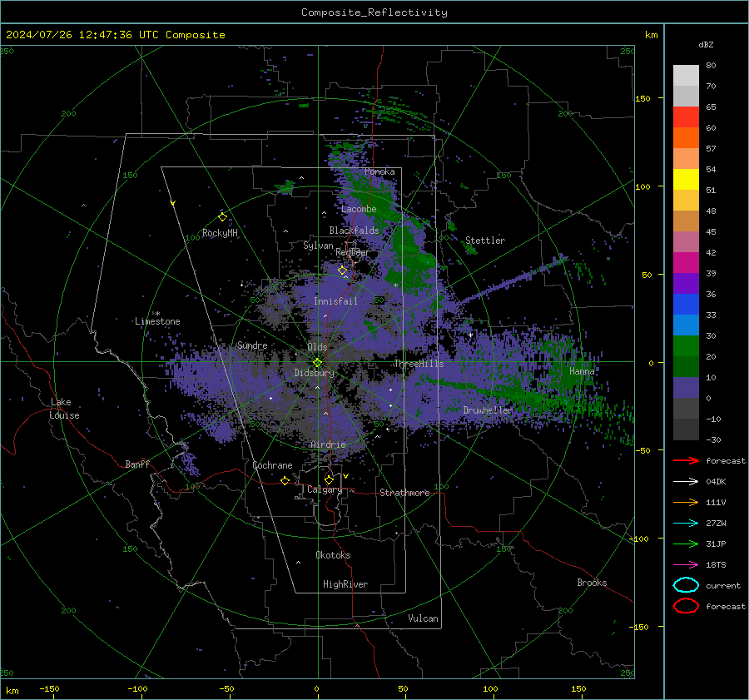This screenshot has height=700, width=749.
Task: Click the yellow diamond marker at Red Deer
Action: [342, 271]
